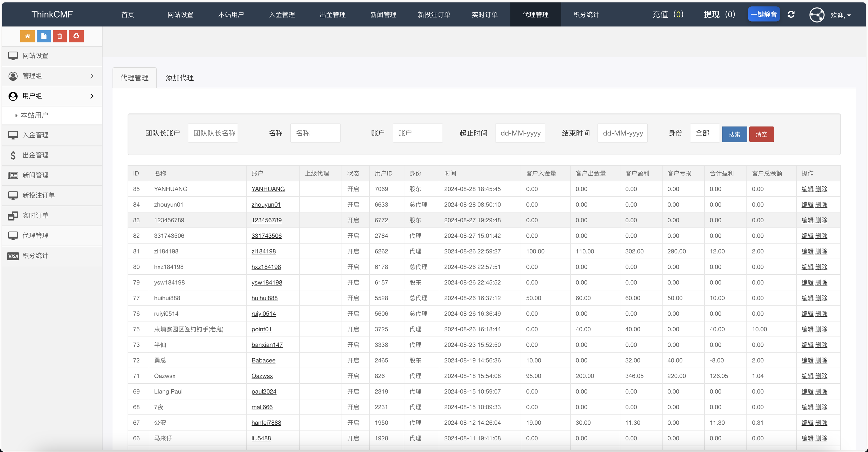The width and height of the screenshot is (868, 452).
Task: Click the red recycle icon button
Action: (x=76, y=36)
